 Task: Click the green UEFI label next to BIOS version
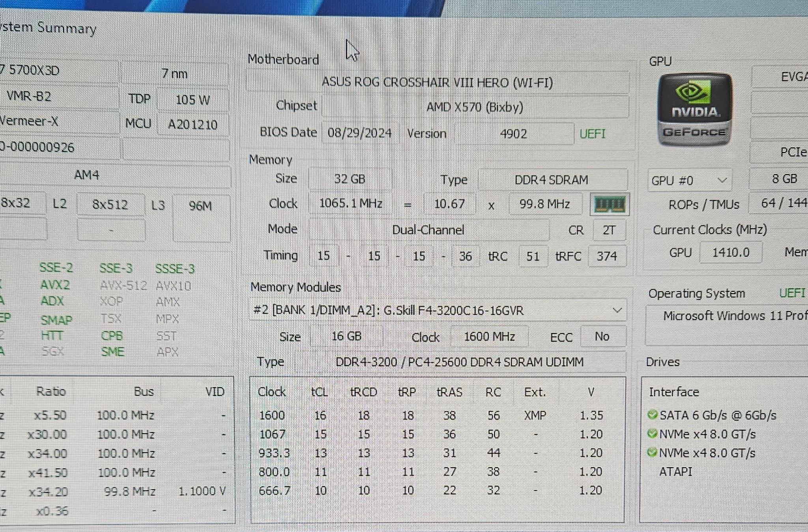[592, 134]
